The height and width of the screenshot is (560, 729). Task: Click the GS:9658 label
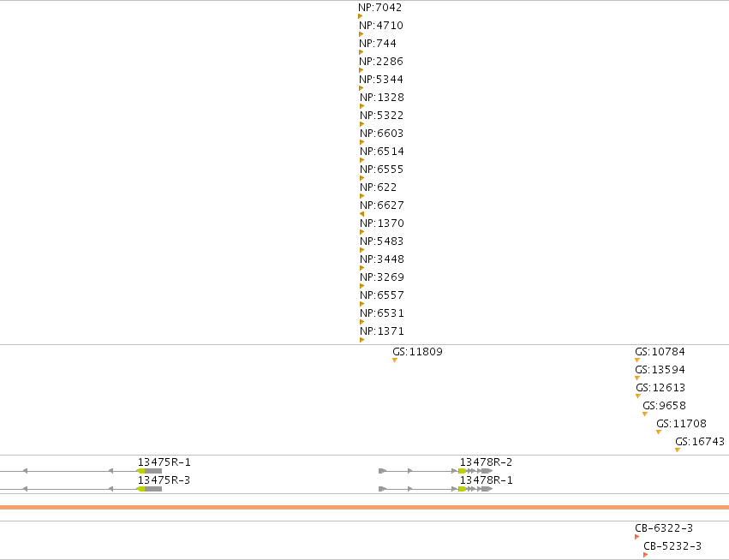[664, 406]
